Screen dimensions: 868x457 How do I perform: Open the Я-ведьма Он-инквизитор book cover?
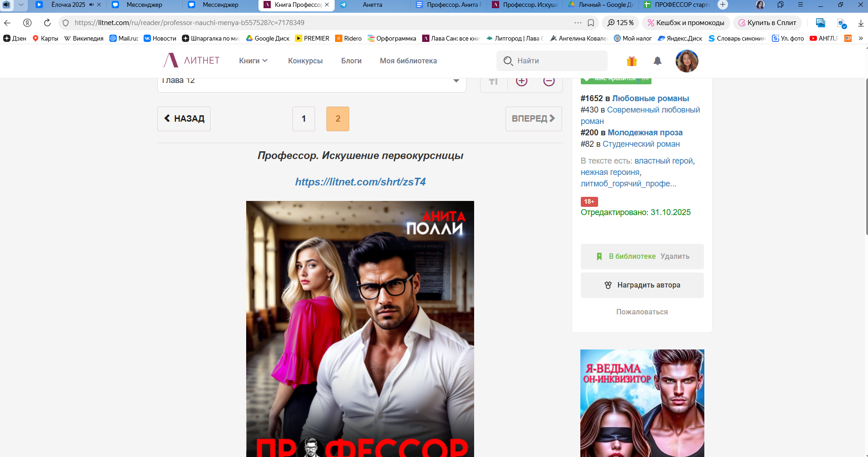pyautogui.click(x=642, y=403)
